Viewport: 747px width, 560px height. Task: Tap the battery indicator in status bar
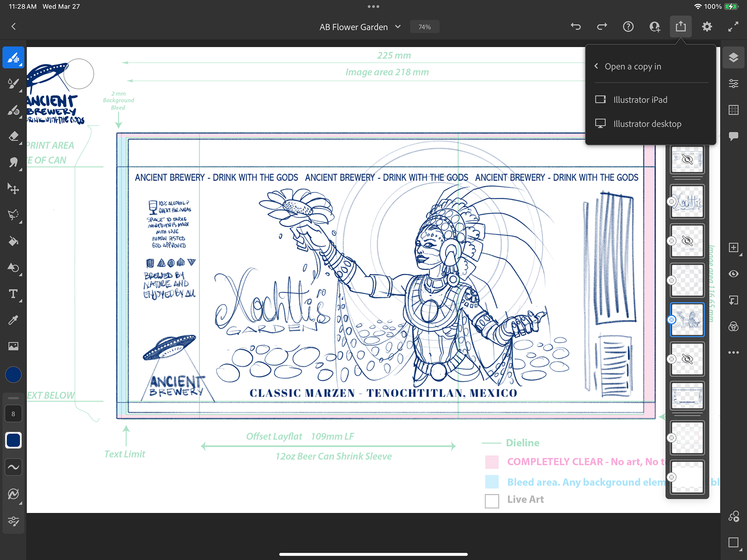[x=731, y=6]
